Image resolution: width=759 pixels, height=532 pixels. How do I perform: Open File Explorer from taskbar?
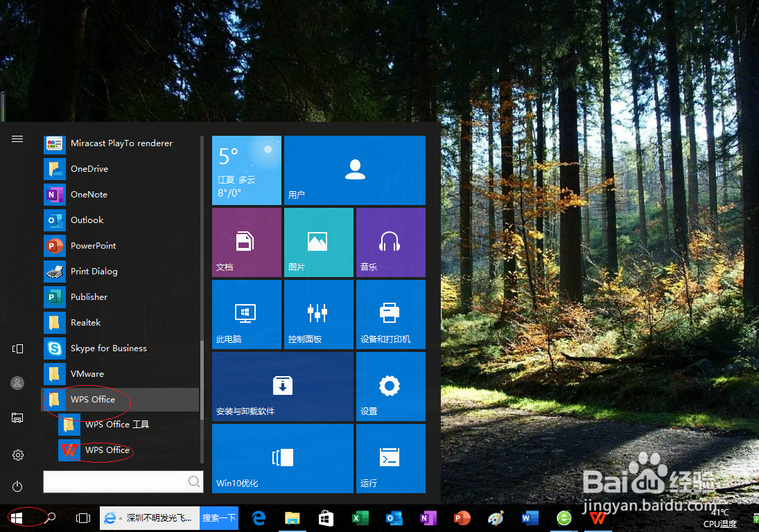(292, 518)
